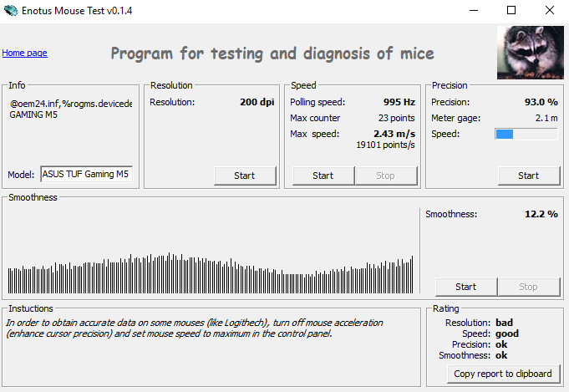Click the Smoothness 12.2 % value

click(x=541, y=214)
